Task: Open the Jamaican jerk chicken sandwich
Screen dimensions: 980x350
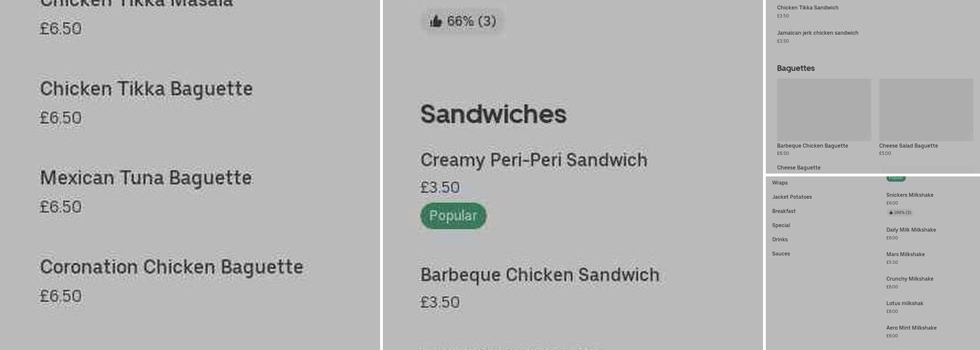Action: (x=817, y=33)
